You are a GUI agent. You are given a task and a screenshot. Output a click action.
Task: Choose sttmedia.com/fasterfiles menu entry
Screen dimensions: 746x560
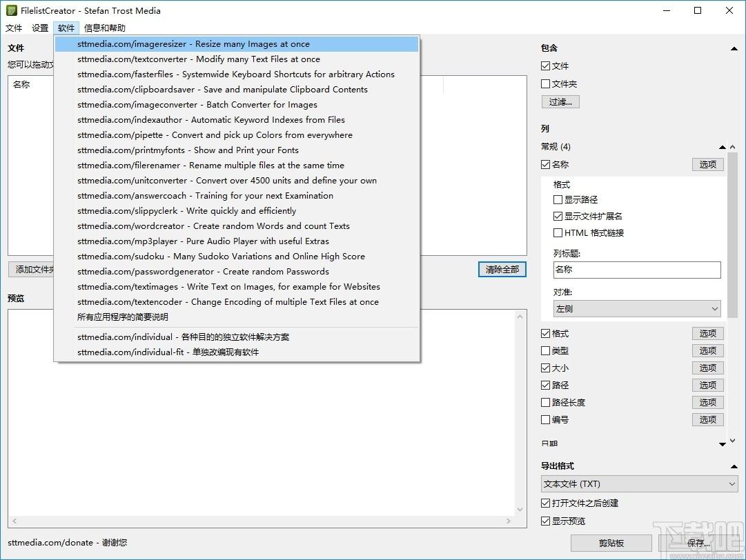click(237, 74)
